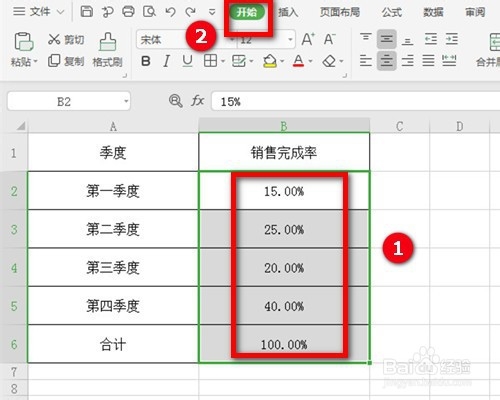This screenshot has height=400, width=500.
Task: Select cell 合计
Action: pyautogui.click(x=113, y=344)
